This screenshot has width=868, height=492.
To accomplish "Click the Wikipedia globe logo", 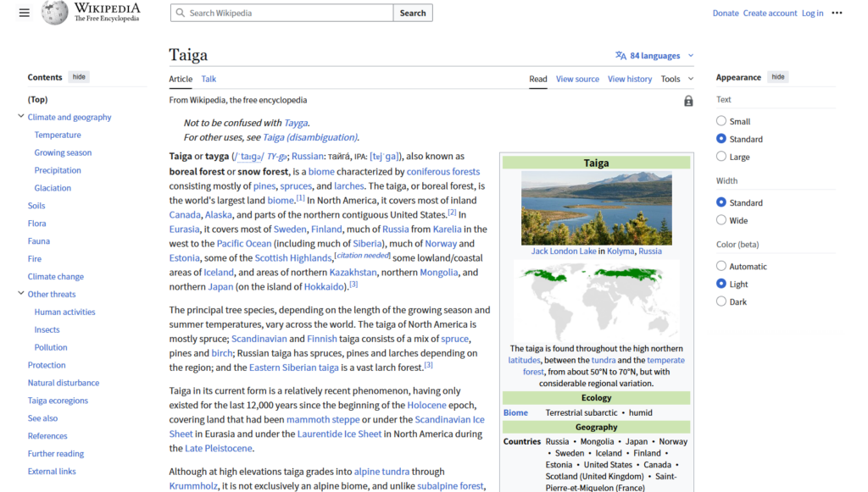I will 55,13.
